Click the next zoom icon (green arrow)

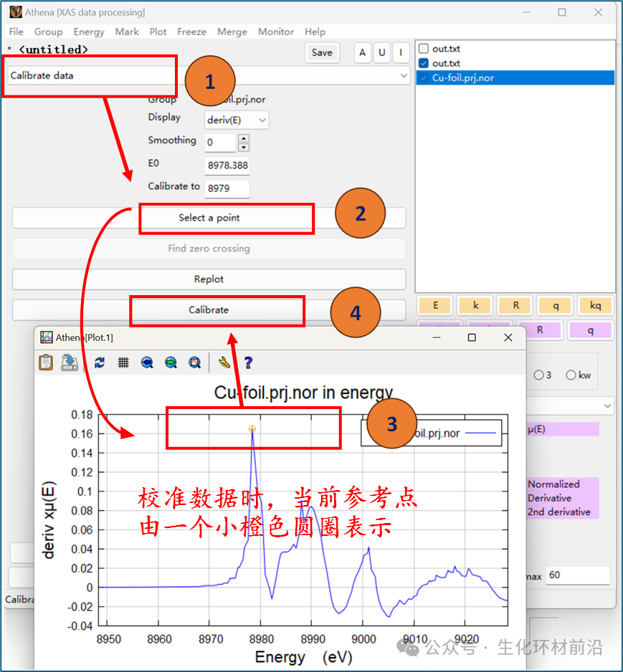click(171, 363)
